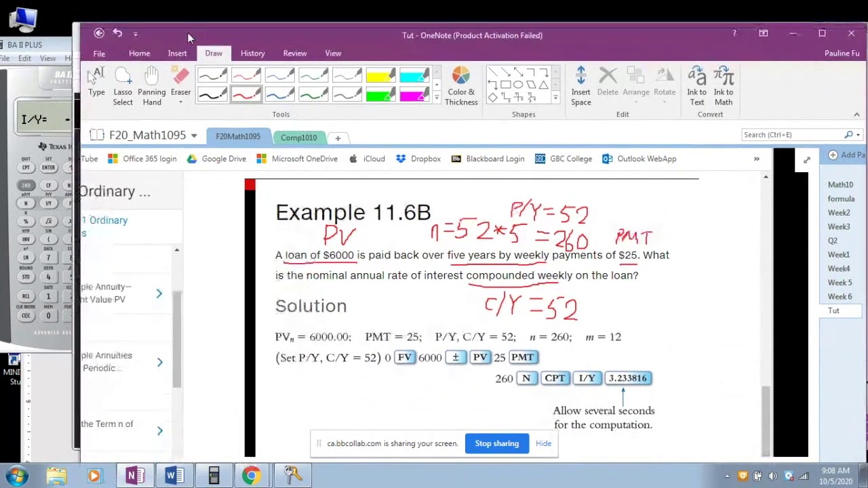Activate the Lasso Select tool
This screenshot has height=488, width=868.
(x=123, y=86)
